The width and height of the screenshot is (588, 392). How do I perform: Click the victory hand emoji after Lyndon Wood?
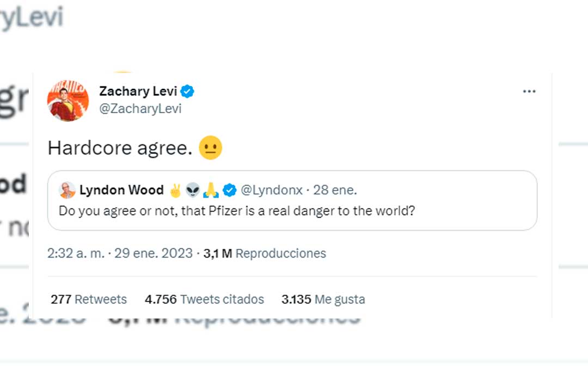(x=175, y=190)
